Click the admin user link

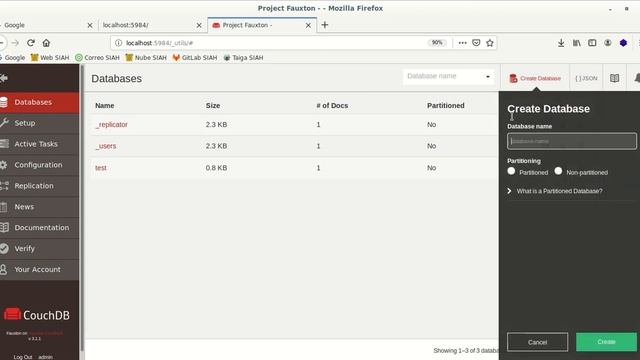(45, 357)
